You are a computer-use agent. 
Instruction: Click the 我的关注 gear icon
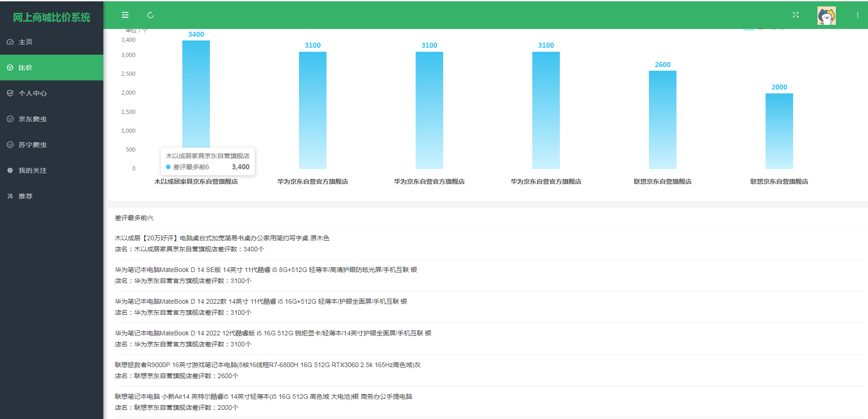click(10, 170)
